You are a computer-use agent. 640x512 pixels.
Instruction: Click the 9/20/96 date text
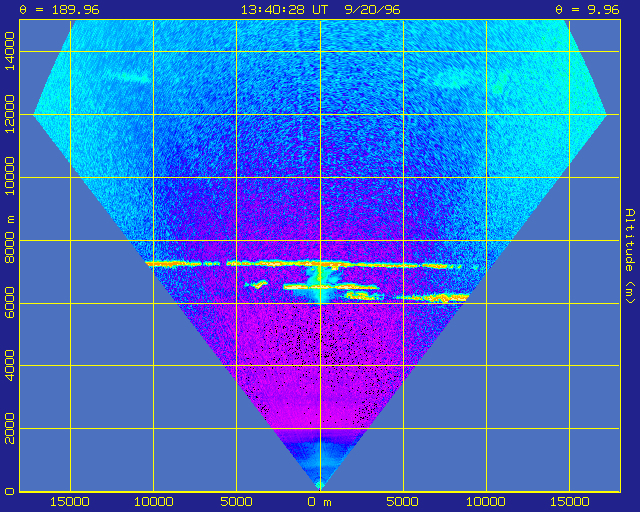tap(372, 10)
